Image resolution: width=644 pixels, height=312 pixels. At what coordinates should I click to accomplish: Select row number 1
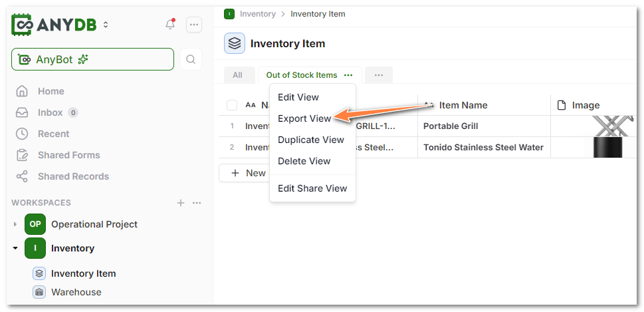pos(232,126)
